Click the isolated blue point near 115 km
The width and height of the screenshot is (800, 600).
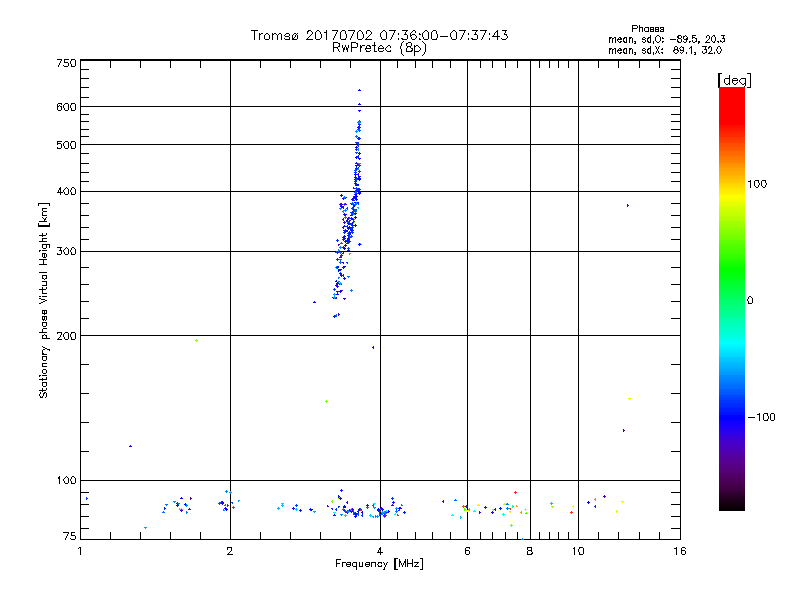click(131, 446)
